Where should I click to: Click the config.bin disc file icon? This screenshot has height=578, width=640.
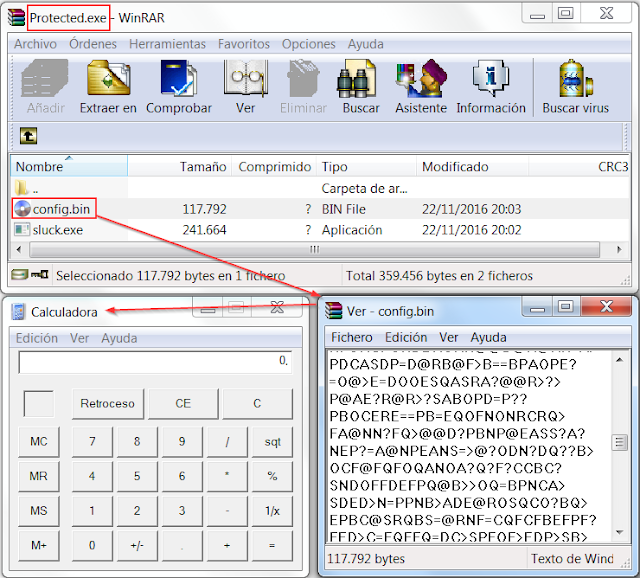22,209
